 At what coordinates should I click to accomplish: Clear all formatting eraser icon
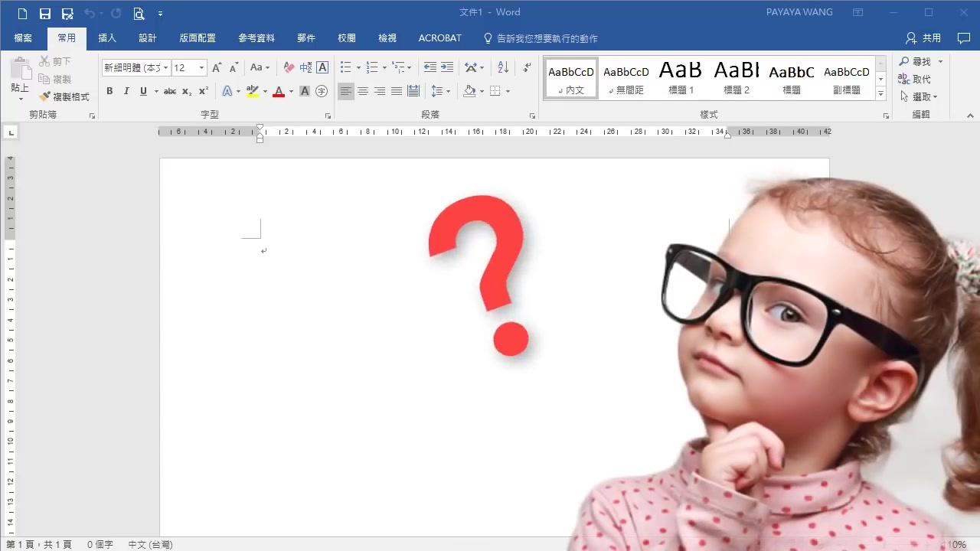click(289, 67)
